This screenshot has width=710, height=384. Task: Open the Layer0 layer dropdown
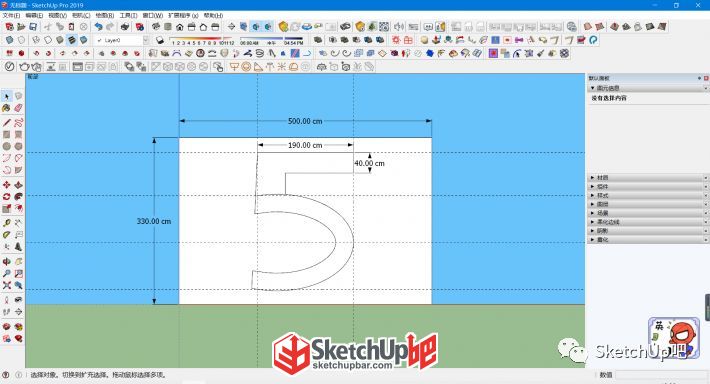pyautogui.click(x=122, y=40)
